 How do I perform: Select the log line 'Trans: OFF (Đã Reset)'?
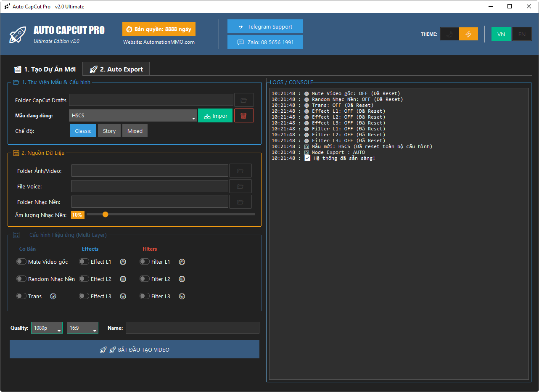pos(322,105)
